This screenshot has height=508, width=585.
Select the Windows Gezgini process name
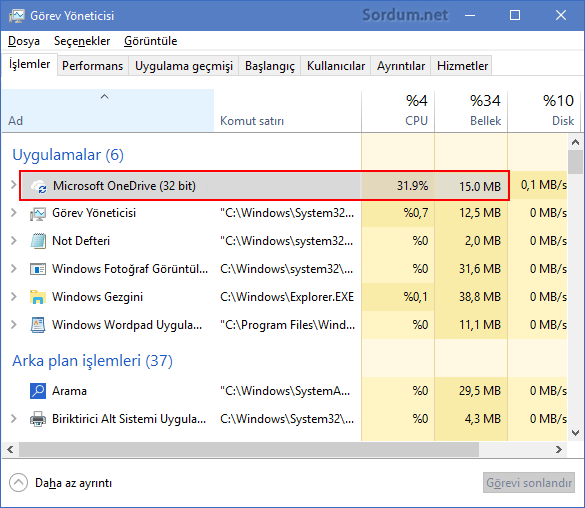pyautogui.click(x=97, y=297)
